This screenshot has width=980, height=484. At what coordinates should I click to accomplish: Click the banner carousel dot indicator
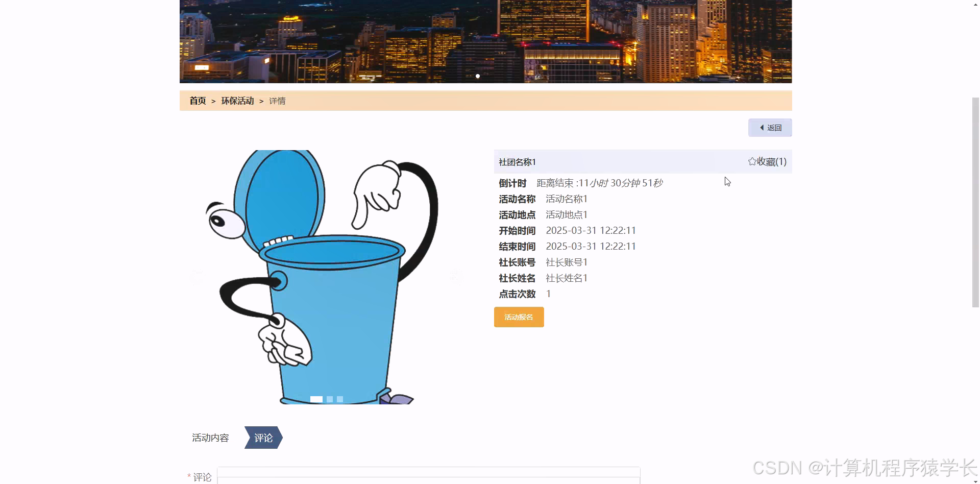[478, 76]
